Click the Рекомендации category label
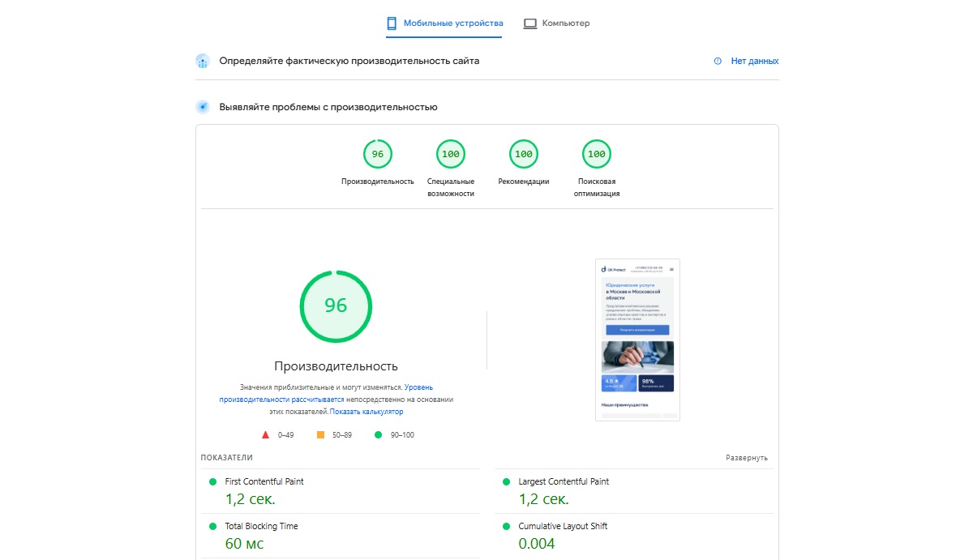The height and width of the screenshot is (560, 973). (x=524, y=182)
